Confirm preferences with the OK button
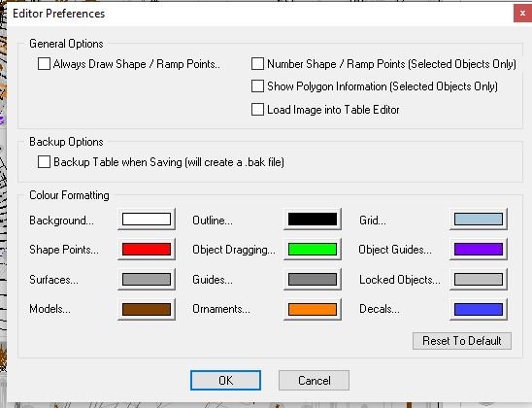 coord(225,380)
